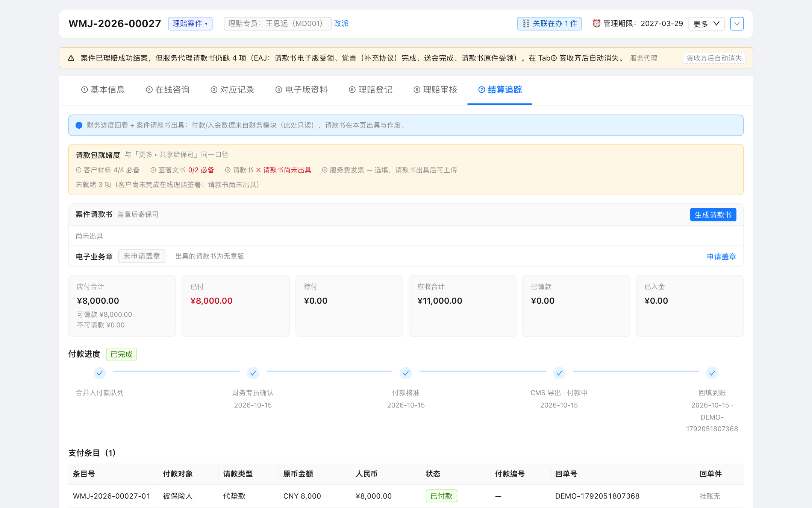Open the 电子版资料 tab
Viewport: 812px width, 508px height.
(x=301, y=90)
